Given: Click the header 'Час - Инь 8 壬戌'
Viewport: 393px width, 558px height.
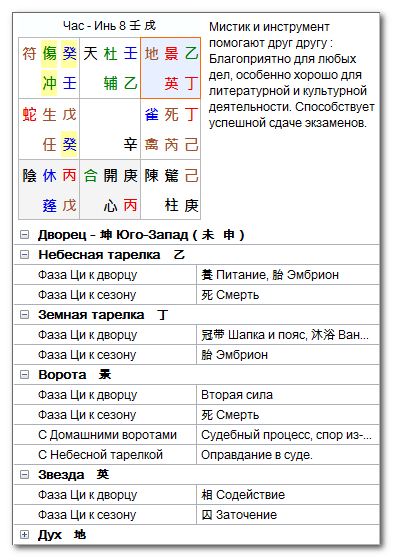Looking at the screenshot, I should [109, 26].
